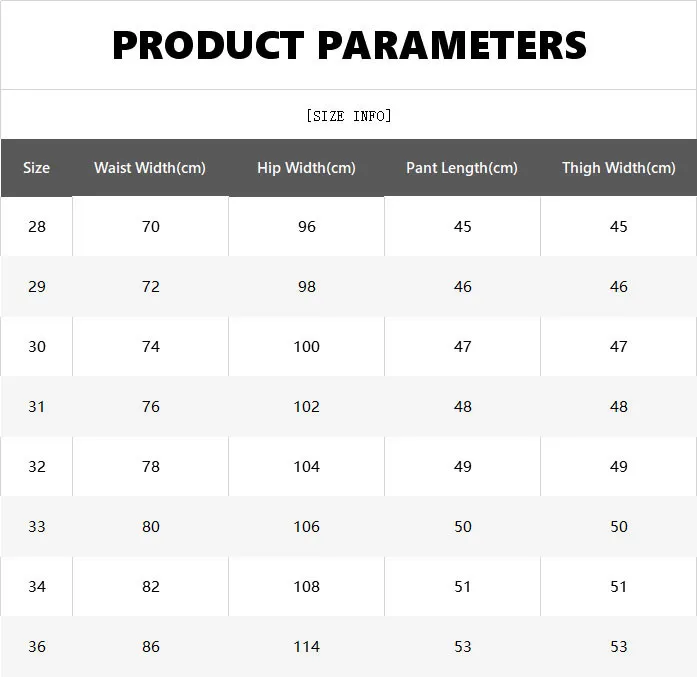697x677 pixels.
Task: Click hip width value 102
Action: tap(306, 407)
